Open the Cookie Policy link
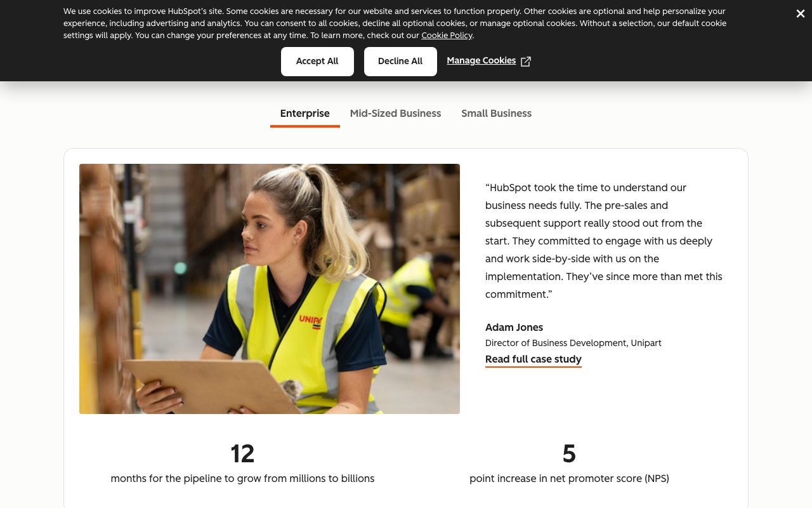This screenshot has height=508, width=812. click(x=447, y=36)
